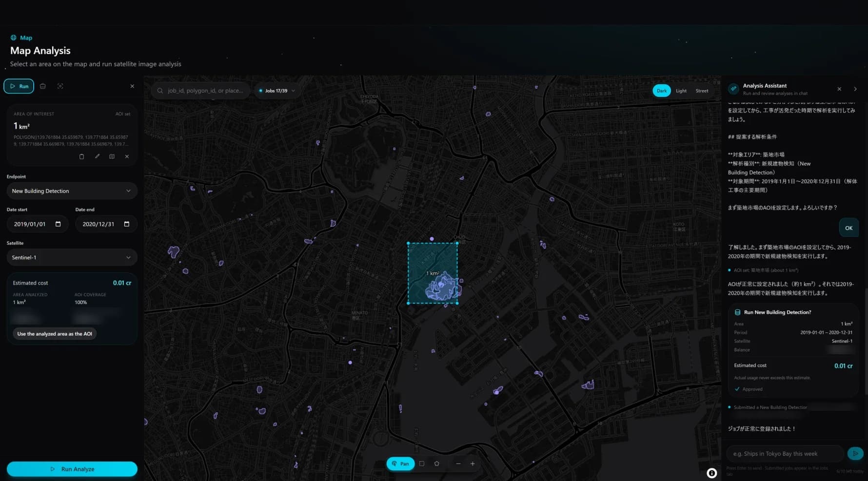Copy the AOI polygon with clipboard icon
Screen dimensions: 868x481
81,156
